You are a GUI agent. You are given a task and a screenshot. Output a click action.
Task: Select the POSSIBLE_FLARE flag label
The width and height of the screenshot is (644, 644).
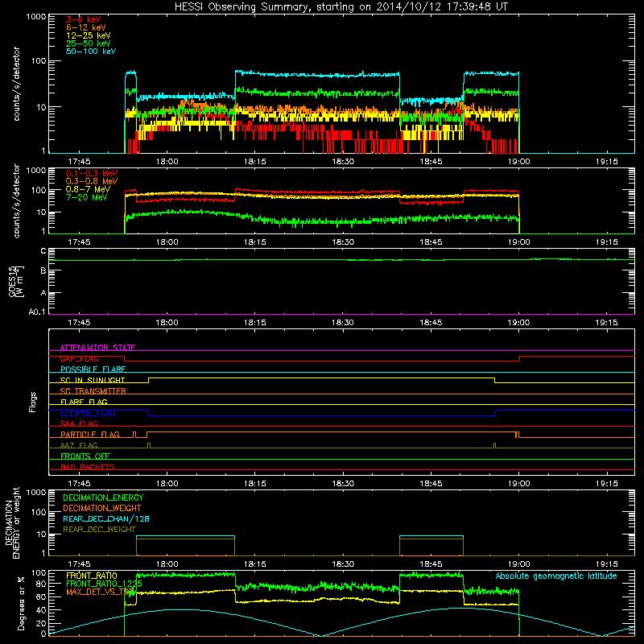tap(93, 369)
